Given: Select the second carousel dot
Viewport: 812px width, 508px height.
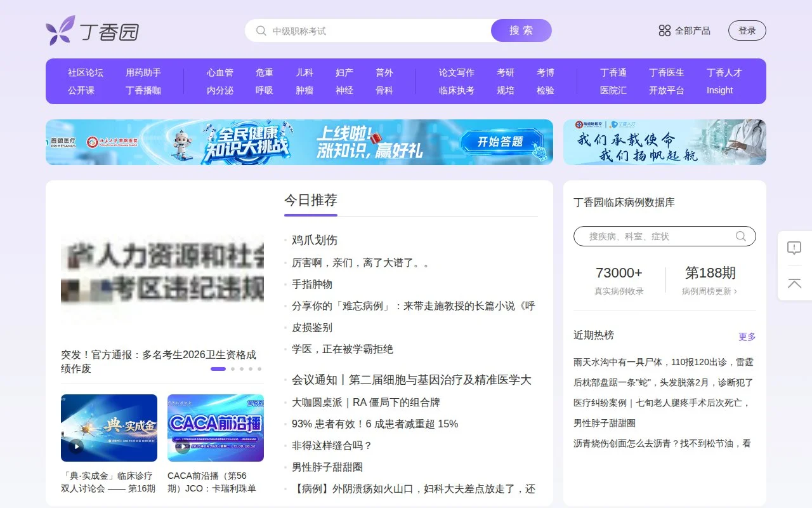Looking at the screenshot, I should tap(233, 369).
